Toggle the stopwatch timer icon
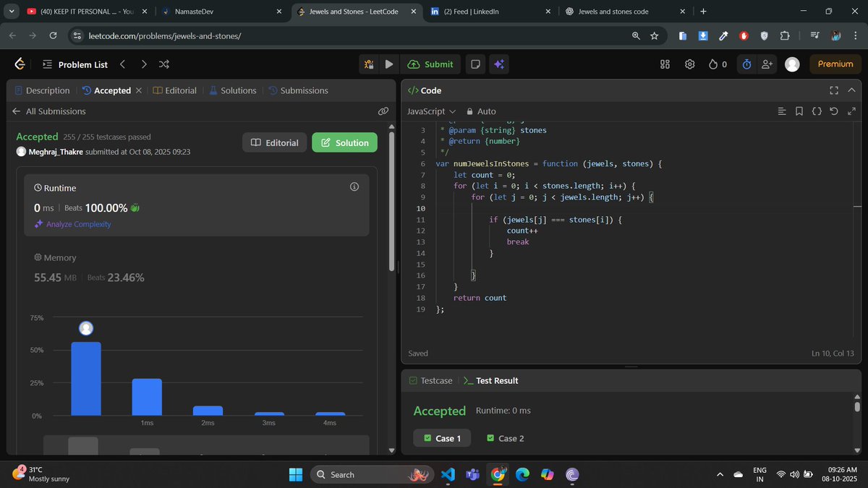 click(747, 64)
